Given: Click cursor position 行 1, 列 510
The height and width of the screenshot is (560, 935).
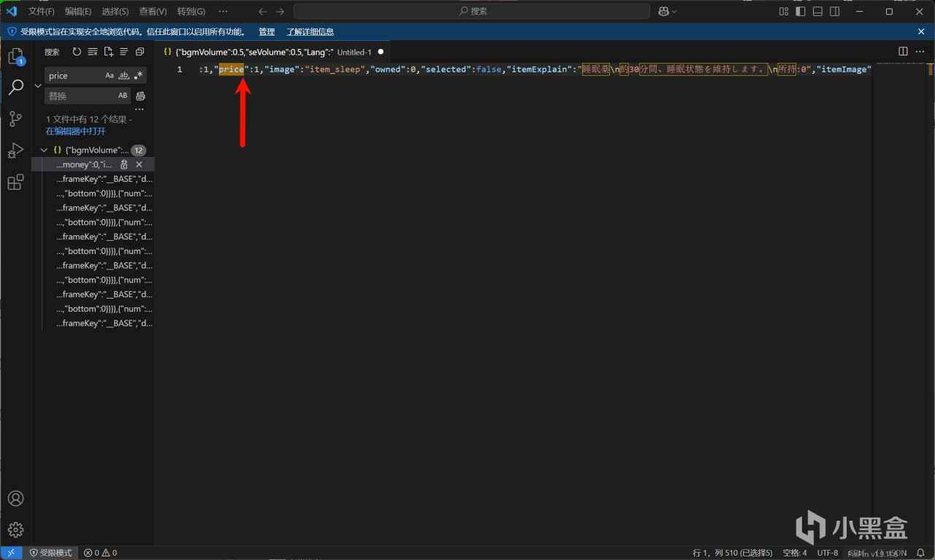Looking at the screenshot, I should (x=733, y=553).
